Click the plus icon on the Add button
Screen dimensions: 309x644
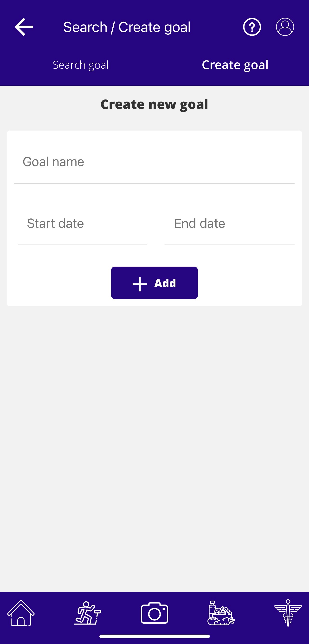140,284
